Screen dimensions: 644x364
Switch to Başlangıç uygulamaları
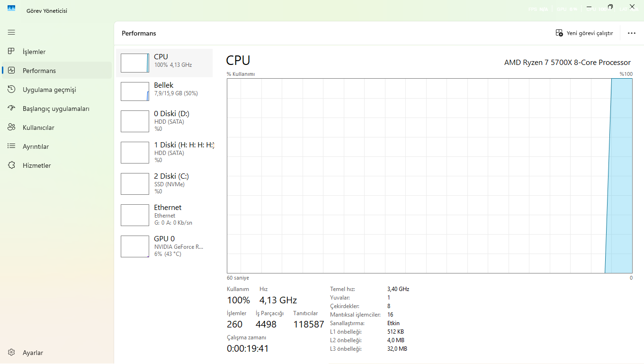tap(57, 109)
